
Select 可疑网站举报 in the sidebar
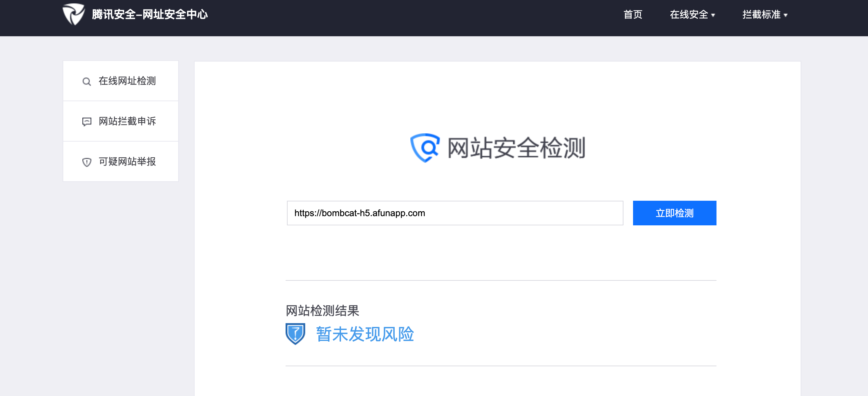pos(127,161)
